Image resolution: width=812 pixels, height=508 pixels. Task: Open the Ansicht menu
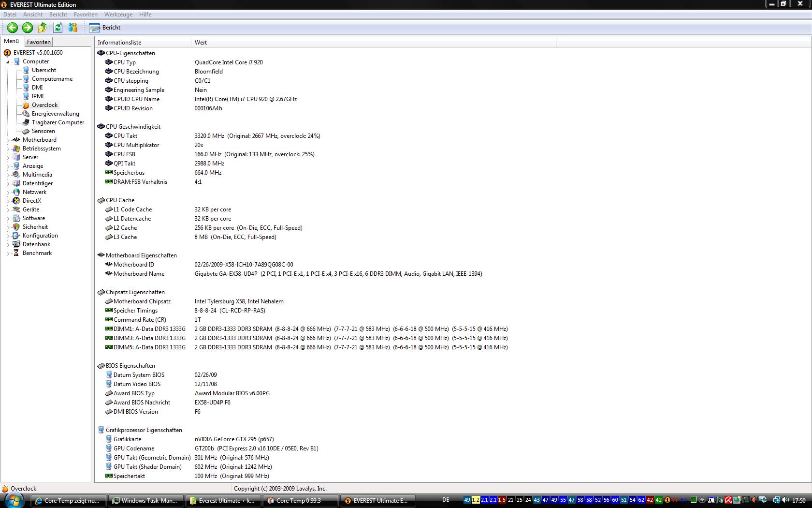33,15
